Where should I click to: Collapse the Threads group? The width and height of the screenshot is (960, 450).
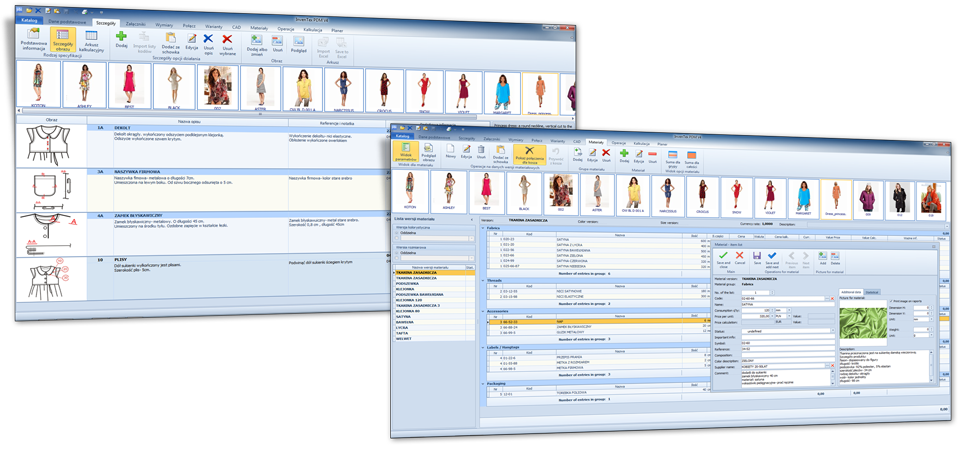[482, 280]
